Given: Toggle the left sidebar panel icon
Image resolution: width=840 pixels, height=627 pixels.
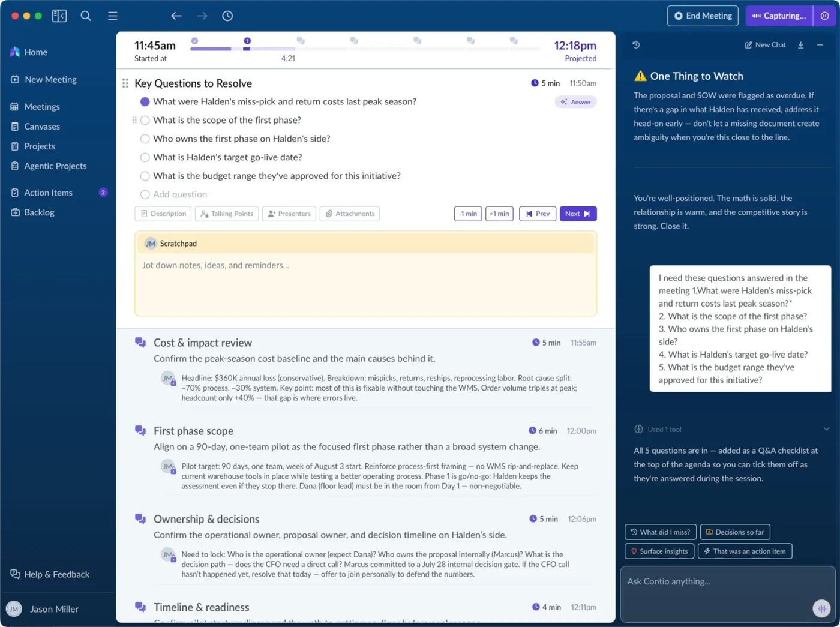Looking at the screenshot, I should tap(59, 16).
